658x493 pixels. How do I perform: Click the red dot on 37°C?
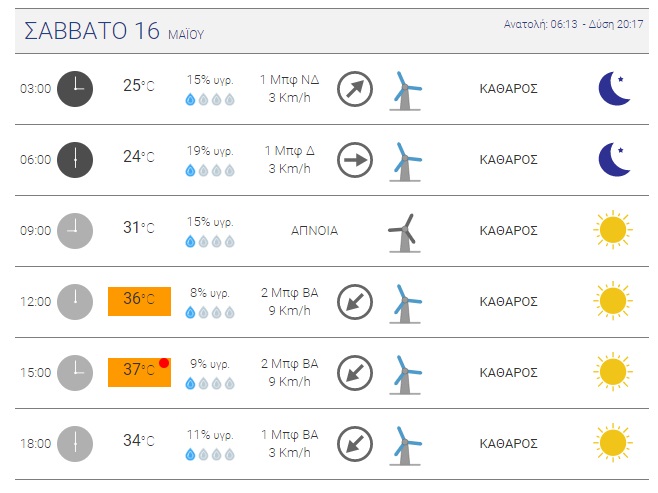[164, 363]
